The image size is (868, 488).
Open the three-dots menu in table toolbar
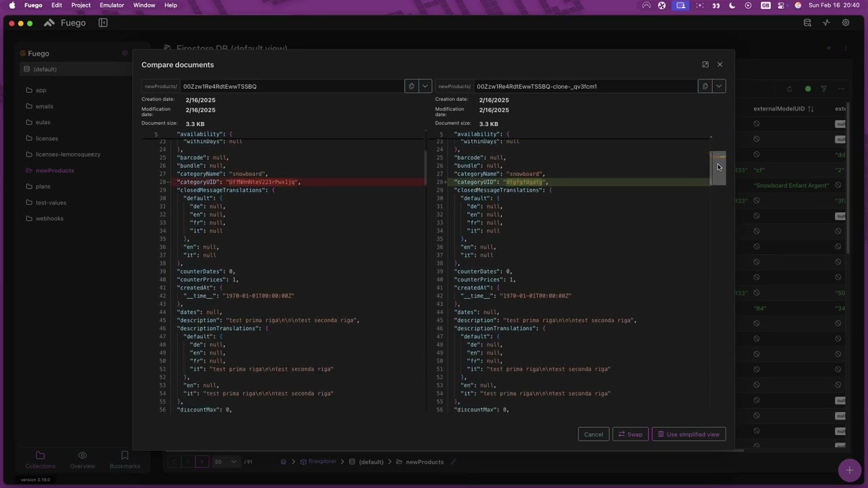pyautogui.click(x=842, y=89)
